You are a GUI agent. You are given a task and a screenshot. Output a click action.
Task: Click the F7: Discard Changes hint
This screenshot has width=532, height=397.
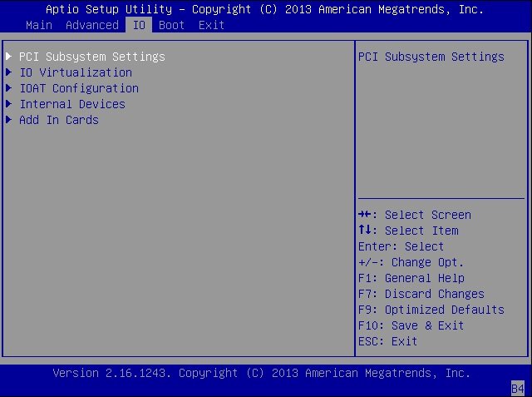pyautogui.click(x=421, y=294)
